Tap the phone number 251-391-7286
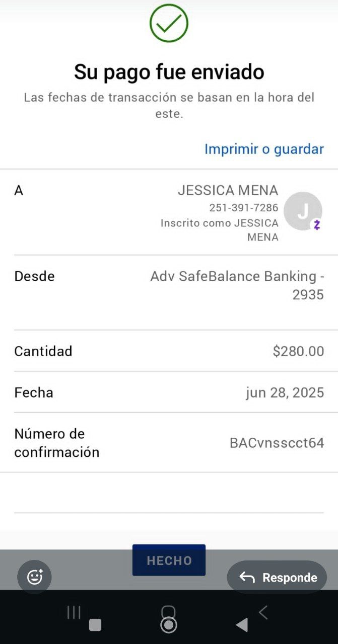The image size is (338, 644). coord(244,208)
